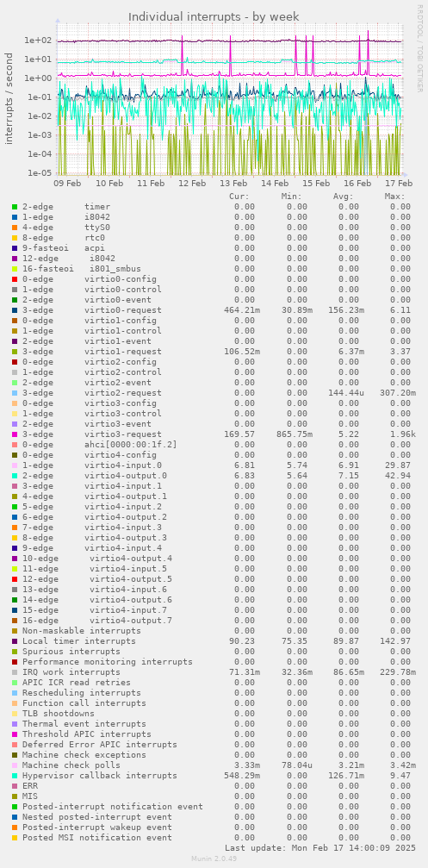Click the Cur column header
Image resolution: width=428 pixels, height=868 pixels.
pyautogui.click(x=239, y=196)
